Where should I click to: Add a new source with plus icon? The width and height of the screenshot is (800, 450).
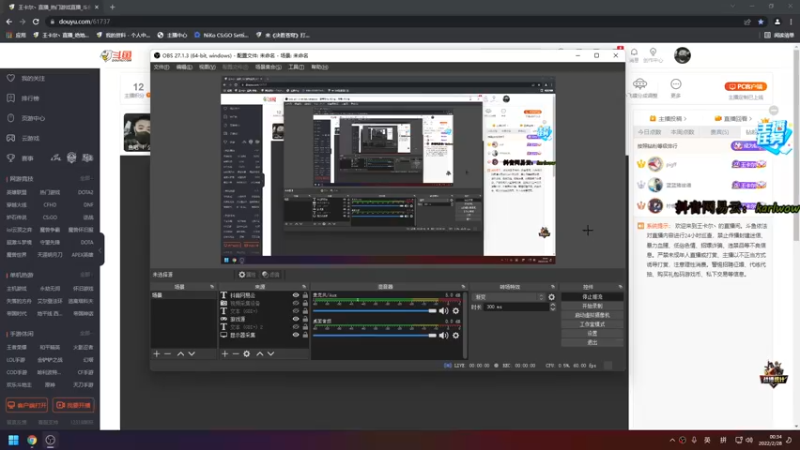coord(224,354)
